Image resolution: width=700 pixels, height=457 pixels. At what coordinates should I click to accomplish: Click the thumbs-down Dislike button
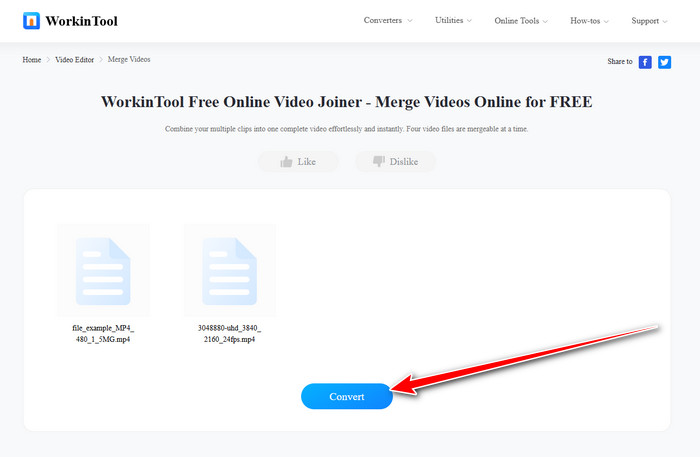396,162
